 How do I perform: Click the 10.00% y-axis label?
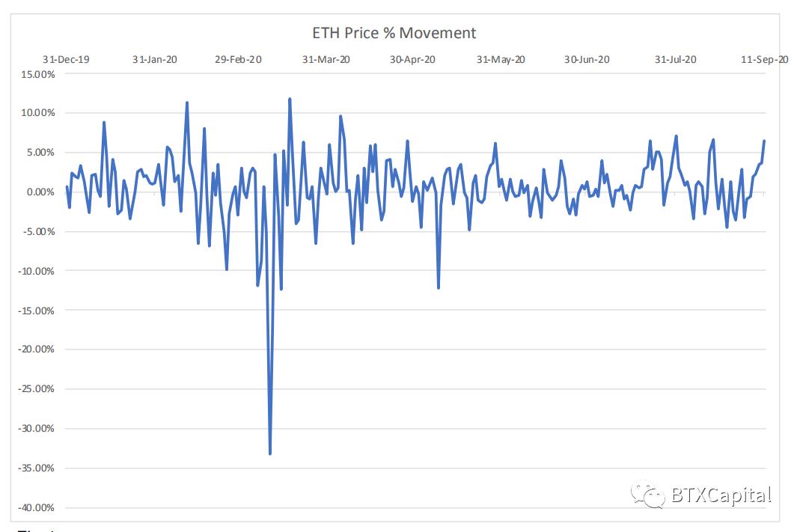(37, 113)
